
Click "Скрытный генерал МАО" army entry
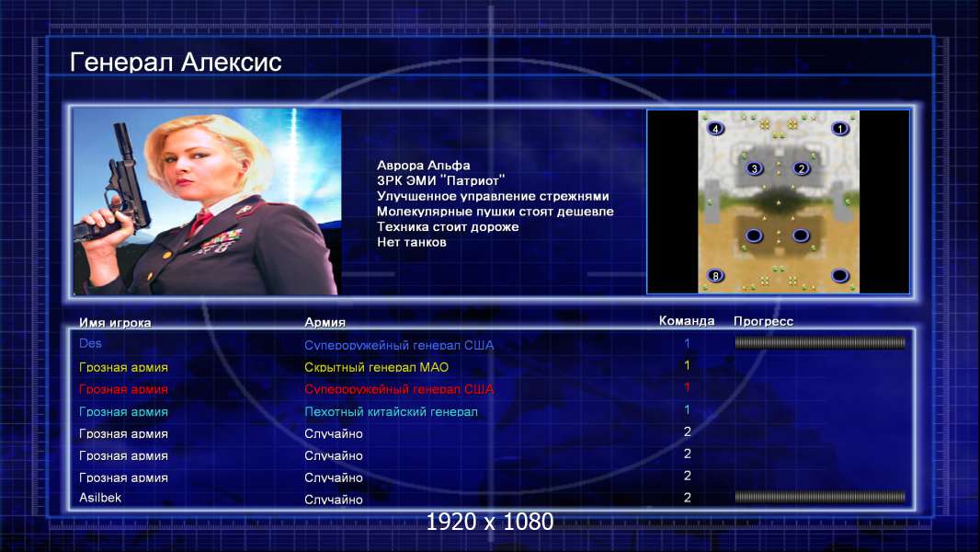click(x=376, y=368)
